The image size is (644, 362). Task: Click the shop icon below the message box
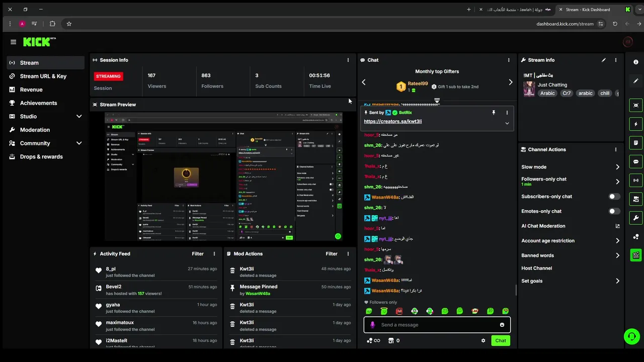pyautogui.click(x=391, y=340)
